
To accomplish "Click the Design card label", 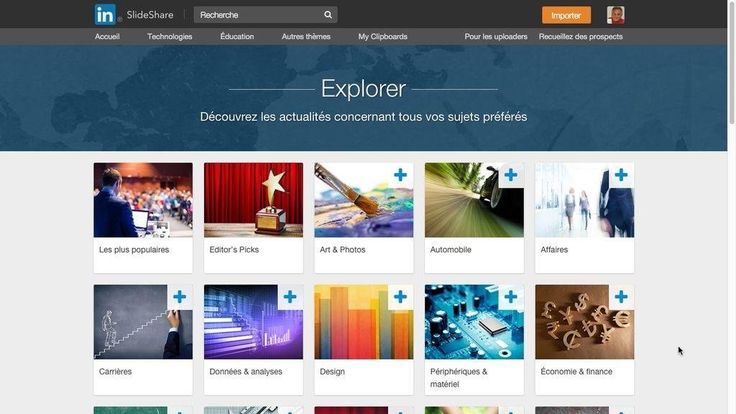I will [x=332, y=371].
